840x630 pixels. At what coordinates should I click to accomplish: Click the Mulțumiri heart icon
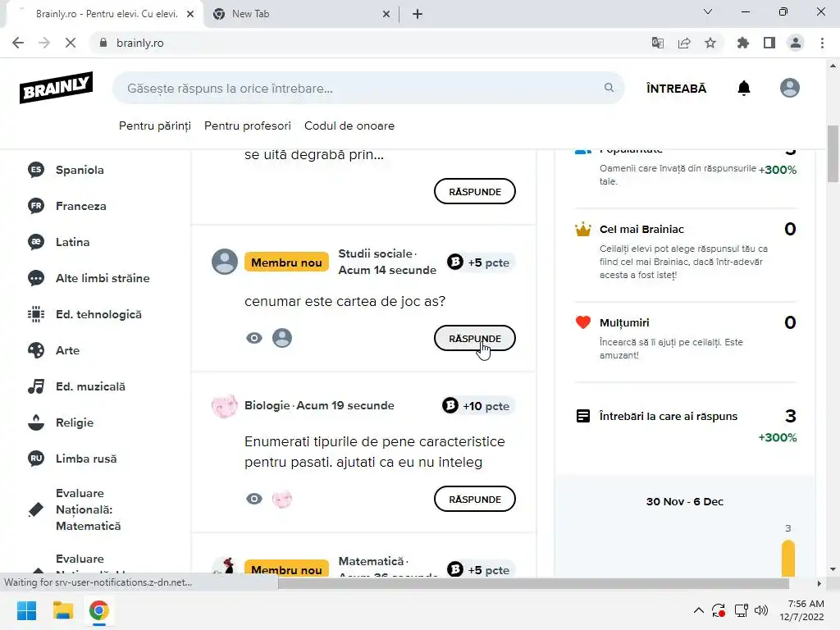point(583,322)
